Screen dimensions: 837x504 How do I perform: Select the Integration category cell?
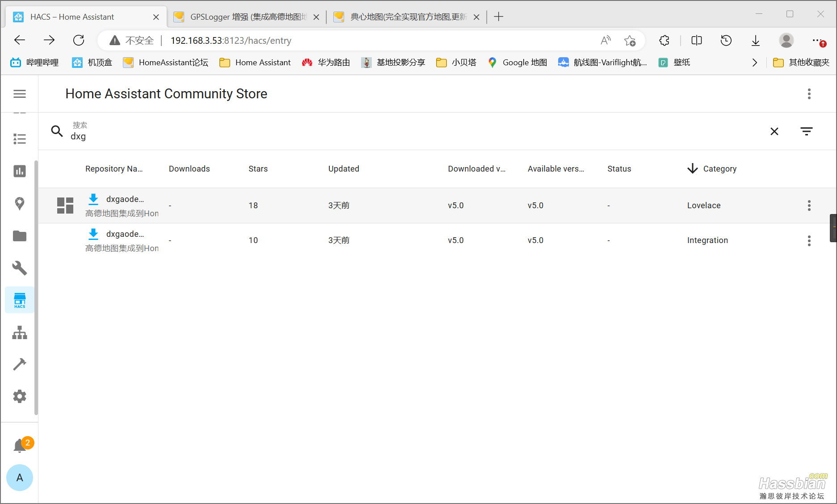tap(707, 240)
